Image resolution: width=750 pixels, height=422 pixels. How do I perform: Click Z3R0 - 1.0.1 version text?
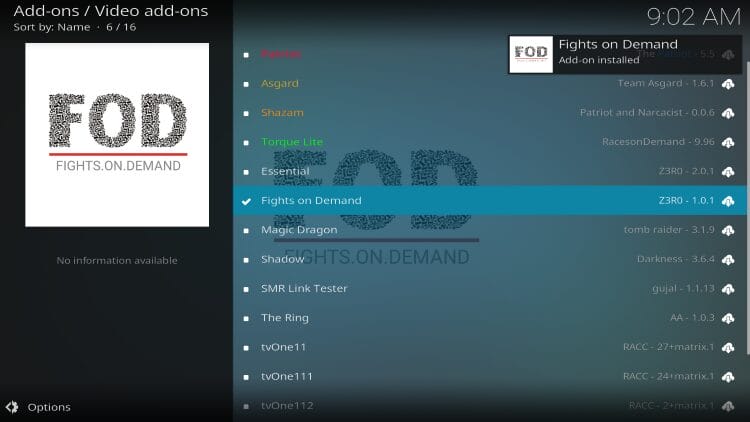(686, 200)
